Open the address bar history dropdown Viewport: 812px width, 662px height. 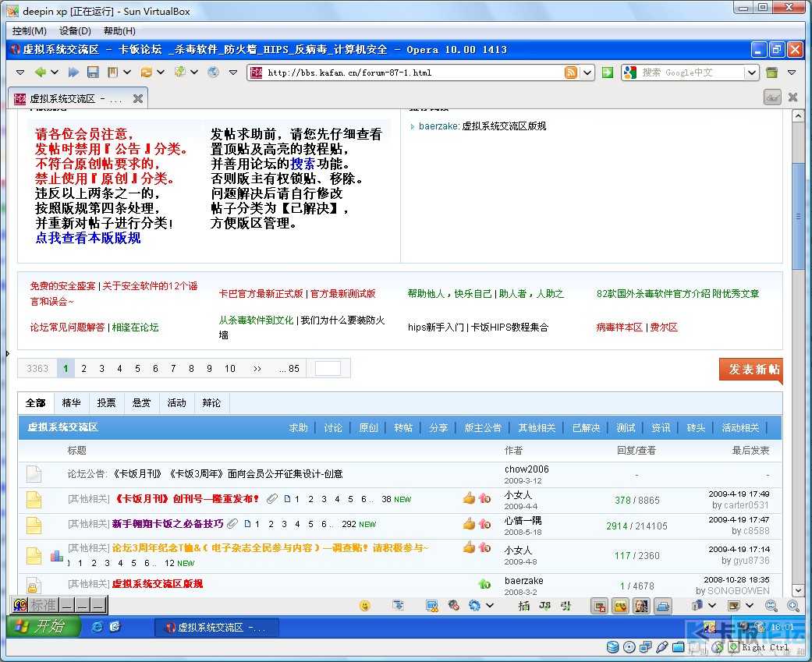pos(587,73)
